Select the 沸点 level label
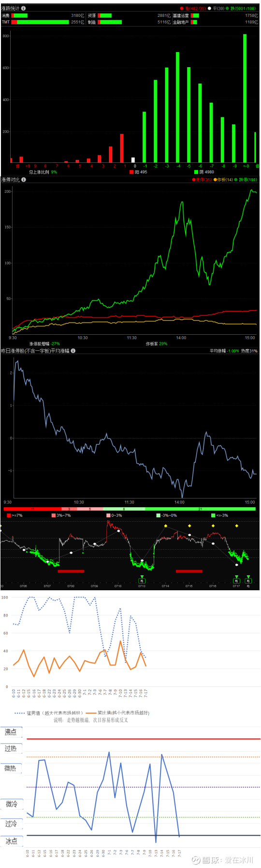This screenshot has height=868, width=261. (11, 732)
